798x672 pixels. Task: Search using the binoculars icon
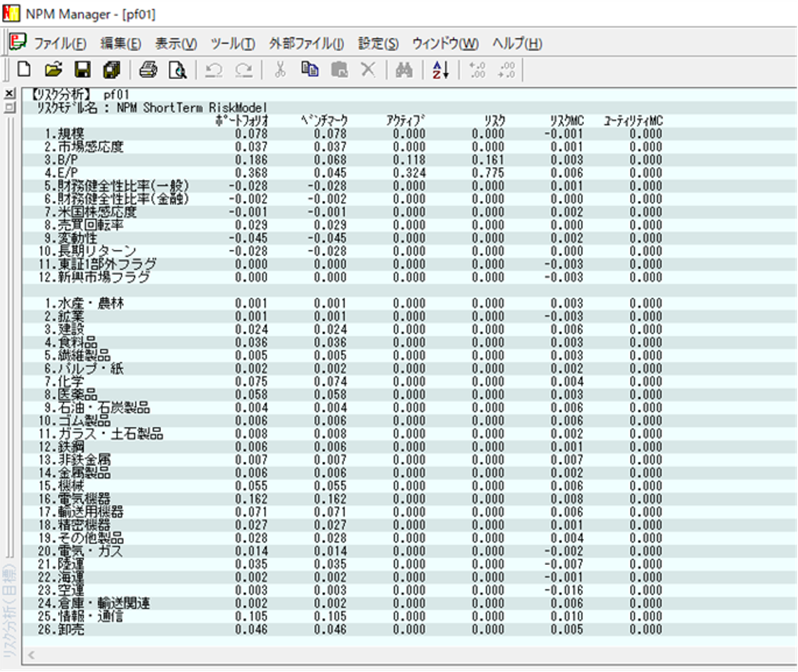tap(404, 69)
